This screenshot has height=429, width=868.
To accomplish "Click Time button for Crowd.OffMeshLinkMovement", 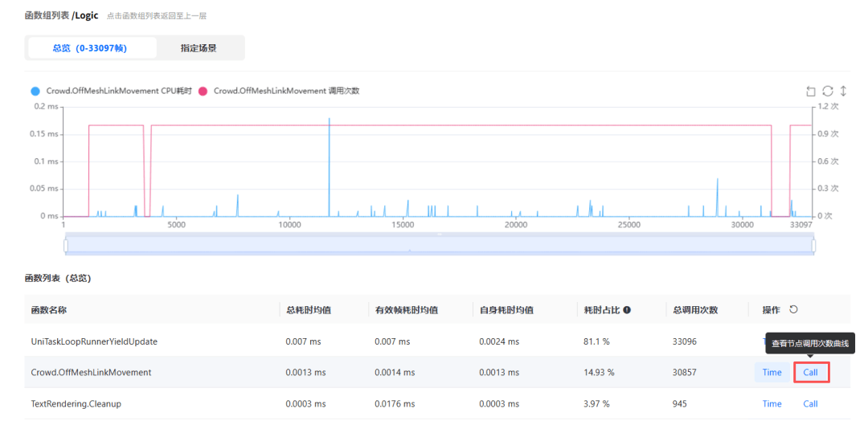I will click(772, 373).
